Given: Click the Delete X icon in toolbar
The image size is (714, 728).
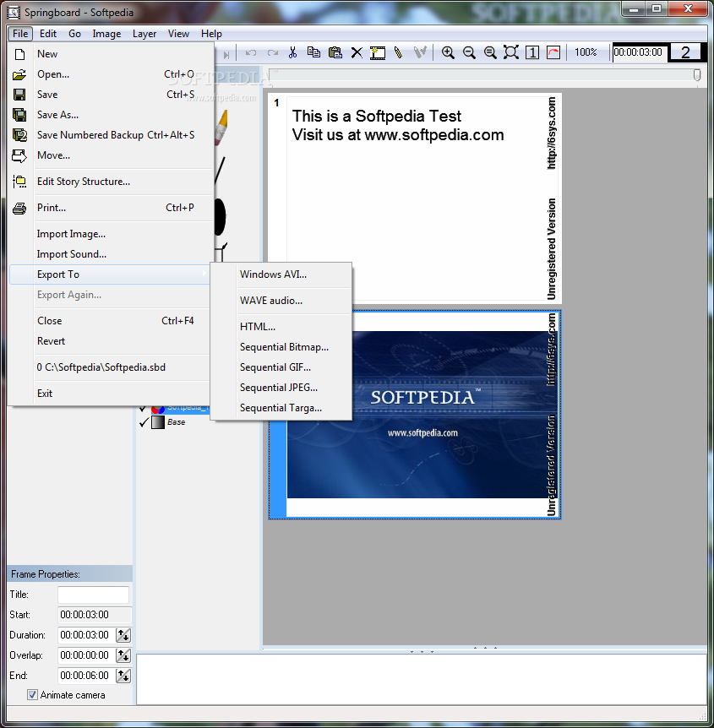Looking at the screenshot, I should (x=357, y=53).
